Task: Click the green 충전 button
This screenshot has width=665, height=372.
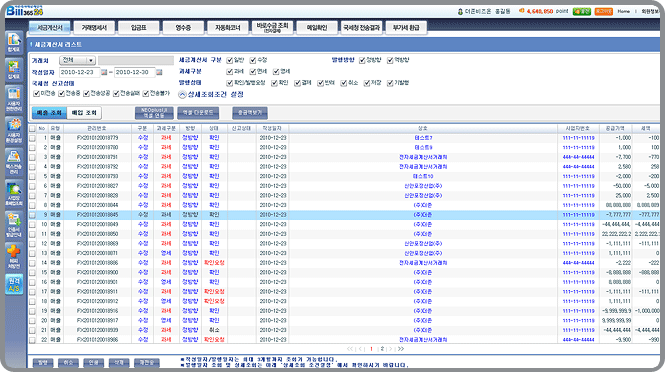Action: point(581,11)
